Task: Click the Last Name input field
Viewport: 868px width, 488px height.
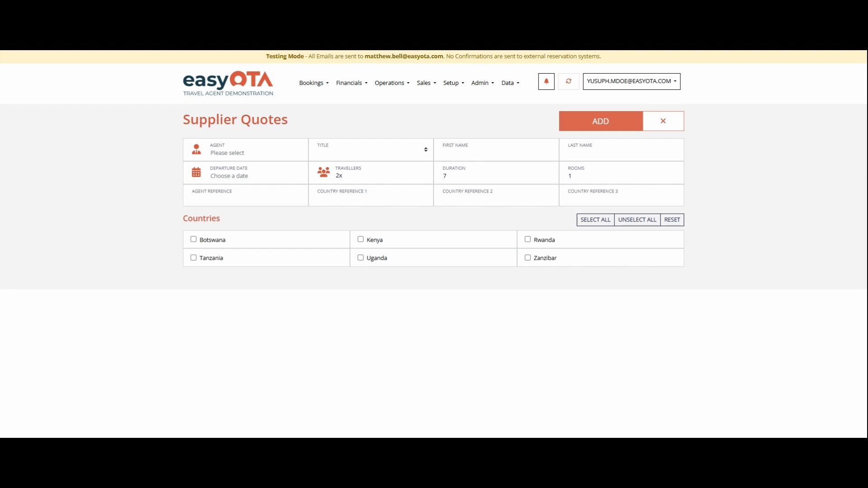Action: [621, 150]
